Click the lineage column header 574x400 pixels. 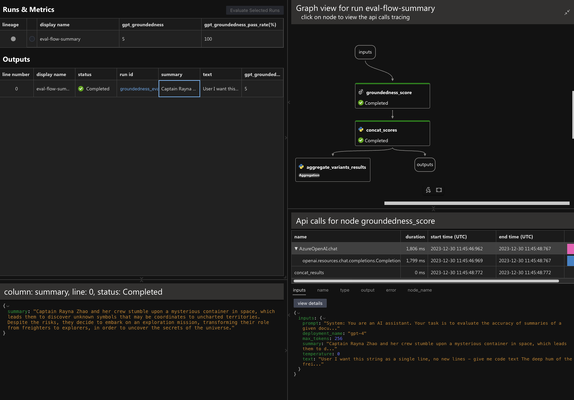tap(13, 25)
